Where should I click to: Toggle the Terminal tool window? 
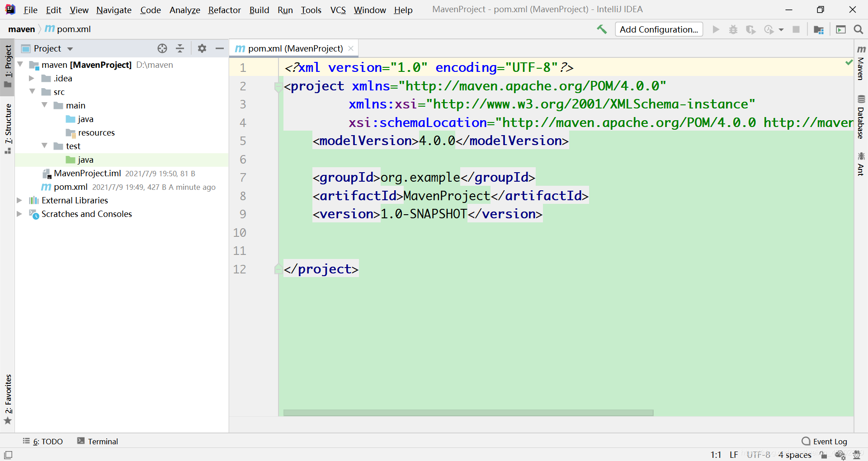(98, 441)
